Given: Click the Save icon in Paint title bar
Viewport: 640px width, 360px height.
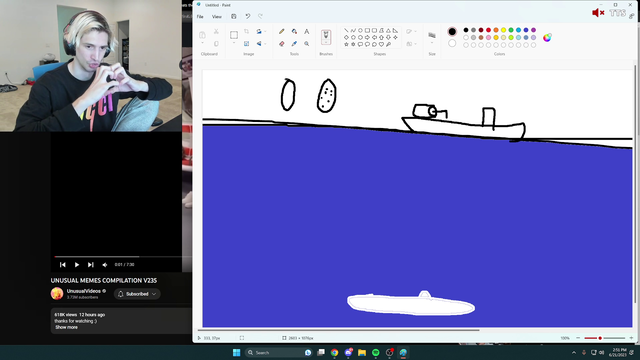Looking at the screenshot, I should coord(234,16).
